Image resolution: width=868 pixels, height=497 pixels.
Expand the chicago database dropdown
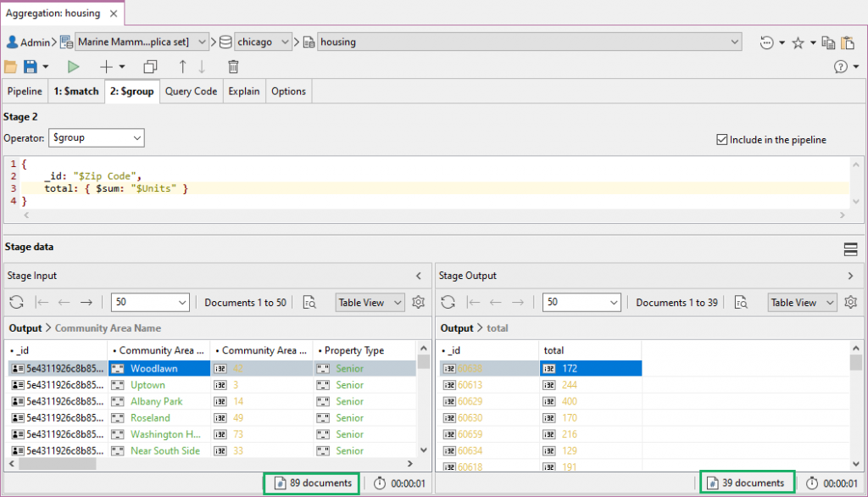tap(284, 42)
